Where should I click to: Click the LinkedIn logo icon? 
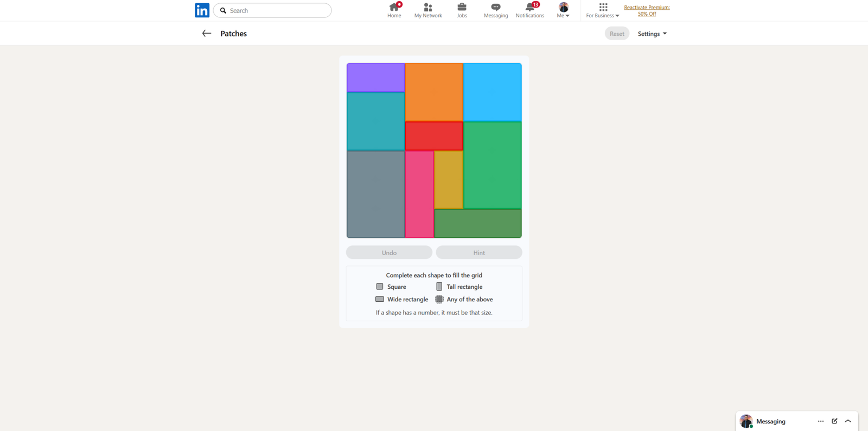(202, 10)
